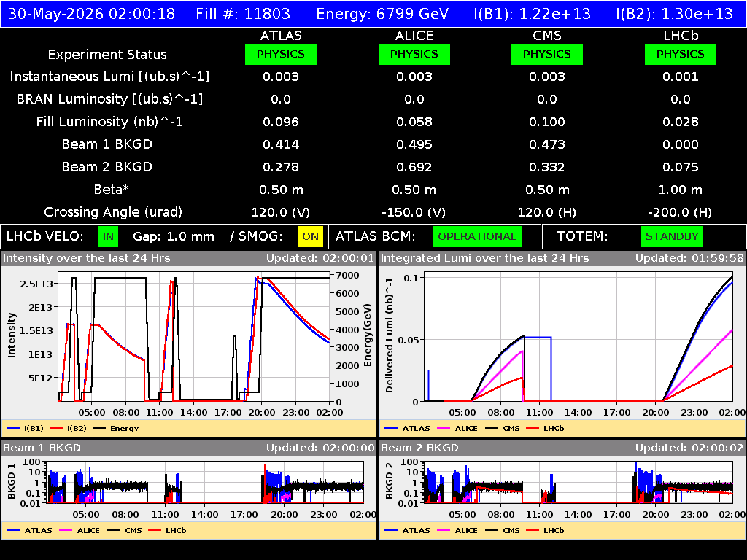Click the ATLAS column header
The width and height of the screenshot is (747, 560).
[281, 36]
